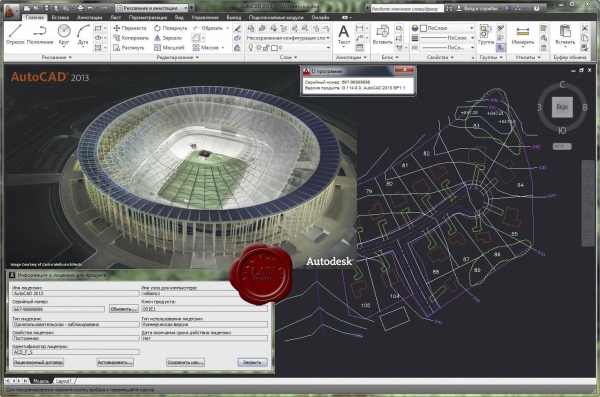Screen dimensions: 600x397
Task: Click the Массив array tool
Action: pyautogui.click(x=206, y=48)
